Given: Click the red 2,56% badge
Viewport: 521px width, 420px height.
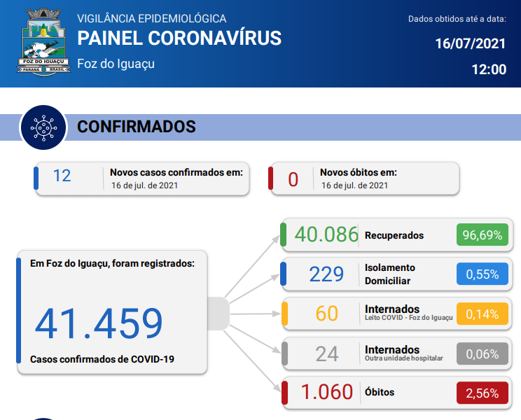Looking at the screenshot, I should click(482, 393).
